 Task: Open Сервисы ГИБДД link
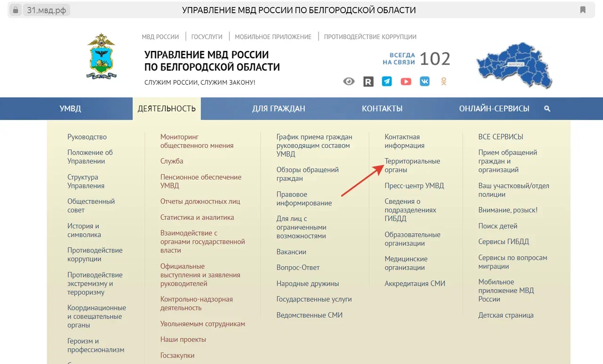[x=504, y=242]
